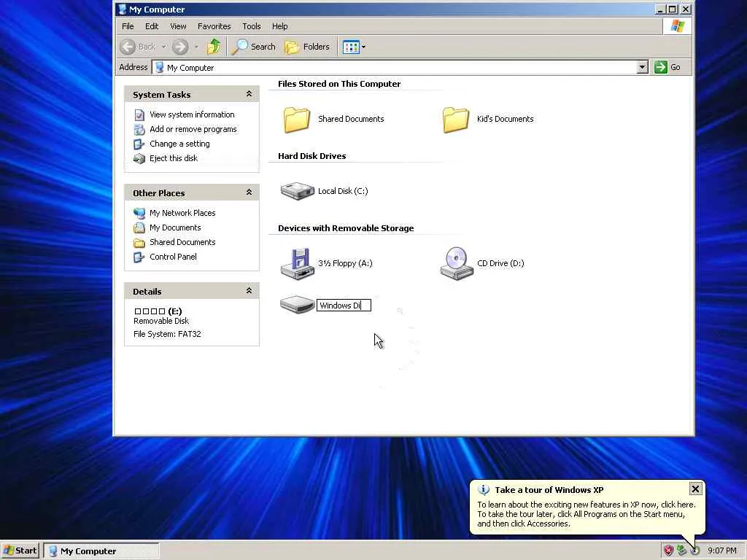Select the Kid's Documents folder icon

[x=456, y=119]
